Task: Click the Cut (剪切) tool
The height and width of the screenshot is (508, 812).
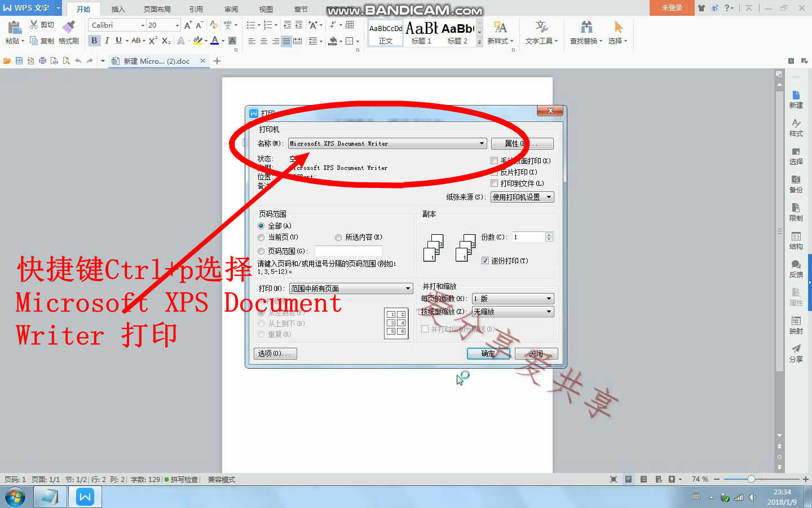Action: tap(42, 25)
